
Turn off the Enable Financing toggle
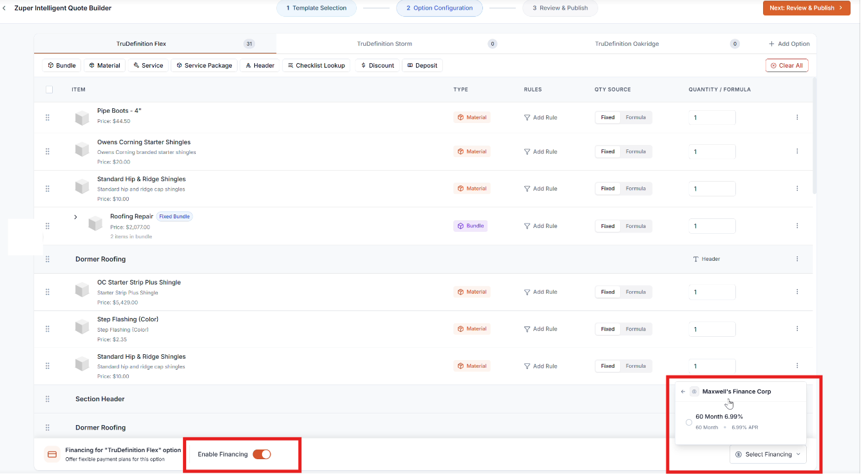pyautogui.click(x=261, y=455)
